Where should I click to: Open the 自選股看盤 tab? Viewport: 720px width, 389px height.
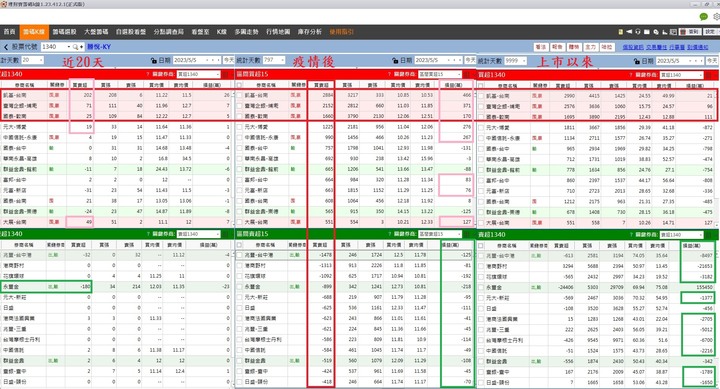tap(131, 32)
